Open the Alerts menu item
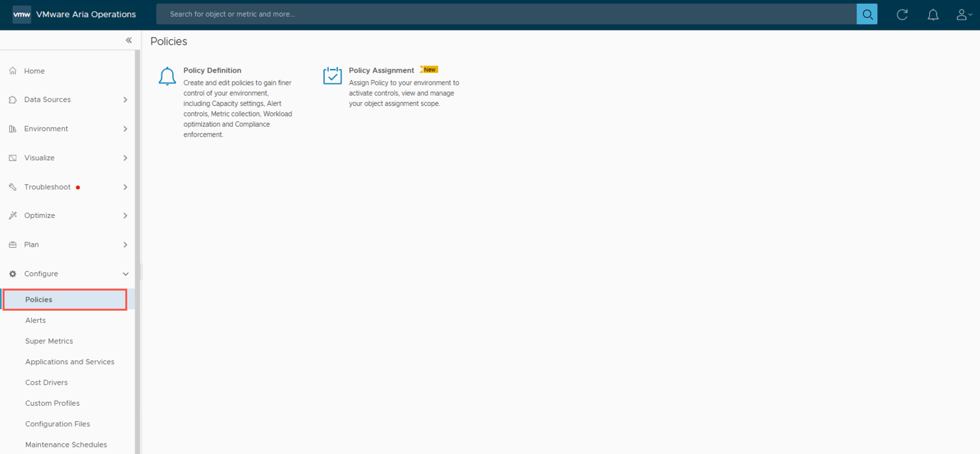The image size is (980, 454). tap(35, 320)
